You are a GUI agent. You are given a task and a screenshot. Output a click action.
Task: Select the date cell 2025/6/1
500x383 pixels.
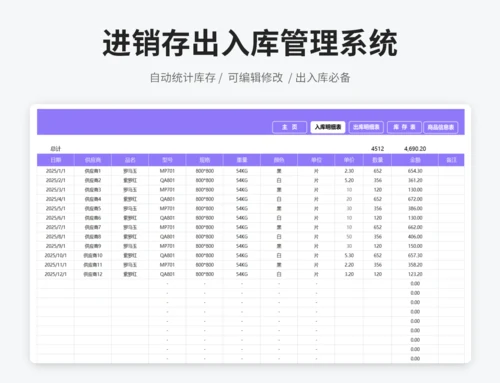pos(56,218)
